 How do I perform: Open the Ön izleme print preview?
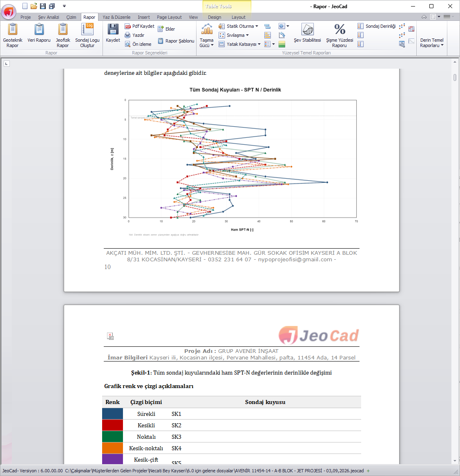click(x=138, y=44)
